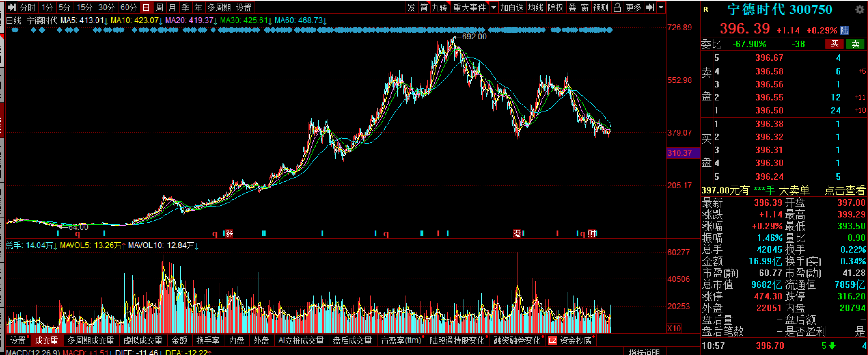Switch to 周 weekly period
The image size is (868, 355).
point(159,7)
